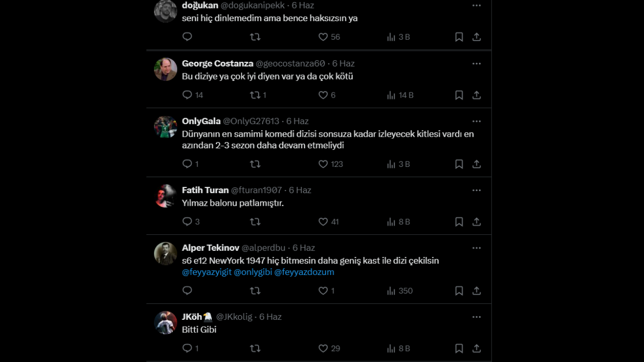Like George Costanza's reply about the series
This screenshot has width=644, height=362.
(x=323, y=95)
